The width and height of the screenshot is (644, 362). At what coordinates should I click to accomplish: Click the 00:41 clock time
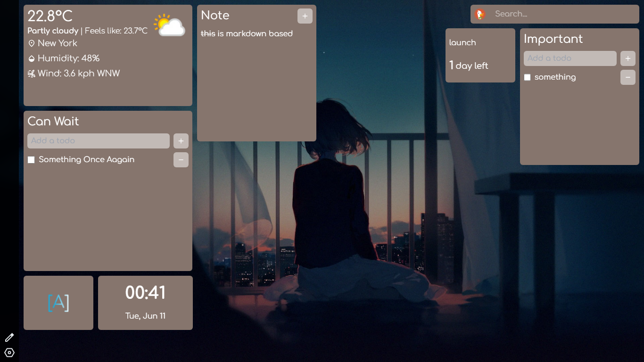pyautogui.click(x=145, y=293)
